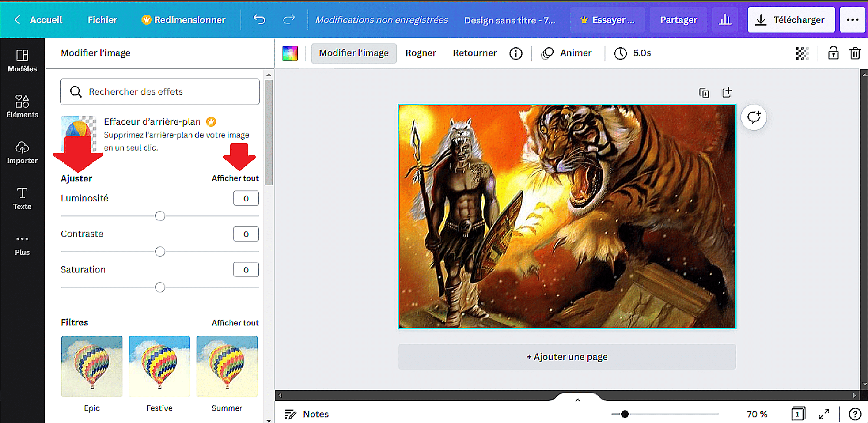Click the Saturation value box
Screen dimensions: 868x423
coord(246,269)
